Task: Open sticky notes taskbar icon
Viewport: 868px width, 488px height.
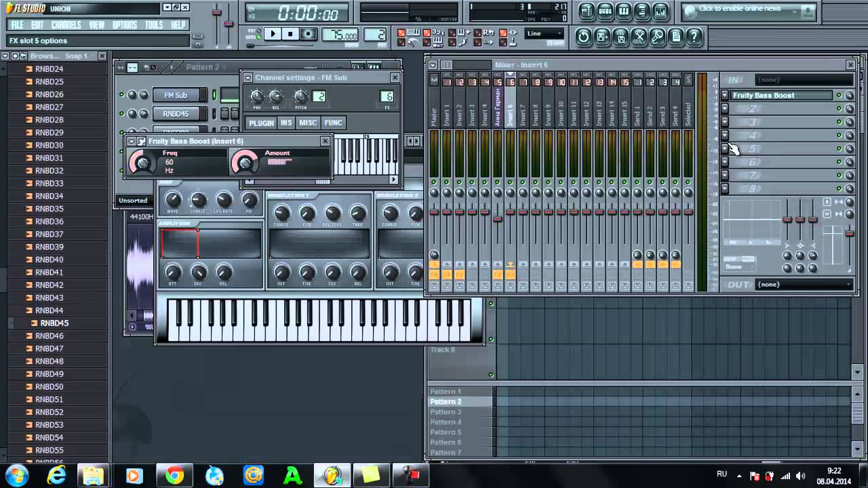Action: tap(371, 476)
